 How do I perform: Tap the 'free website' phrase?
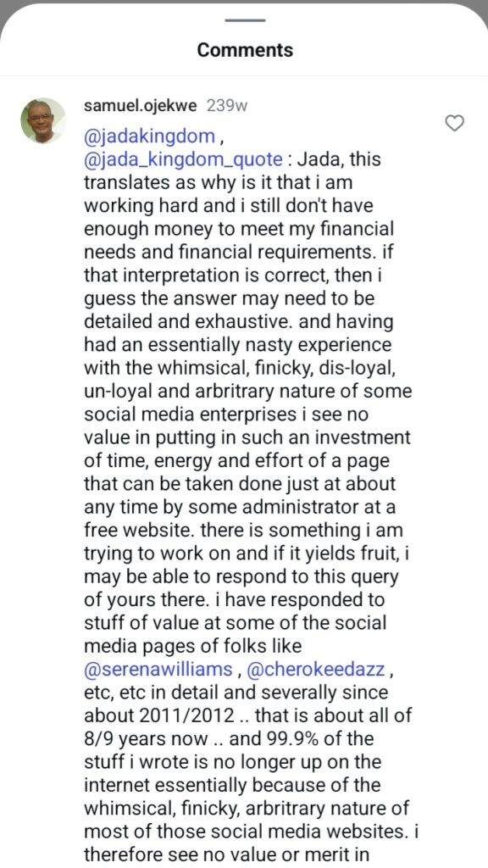coord(138,531)
